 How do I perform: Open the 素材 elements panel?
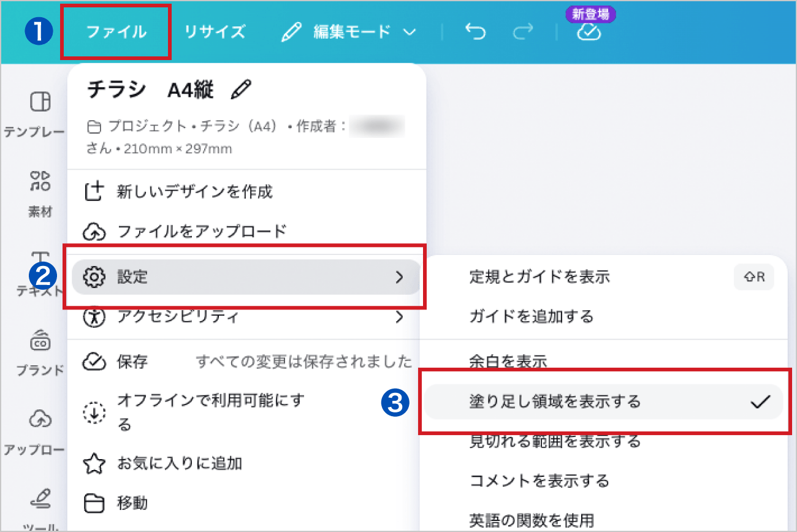pos(40,194)
